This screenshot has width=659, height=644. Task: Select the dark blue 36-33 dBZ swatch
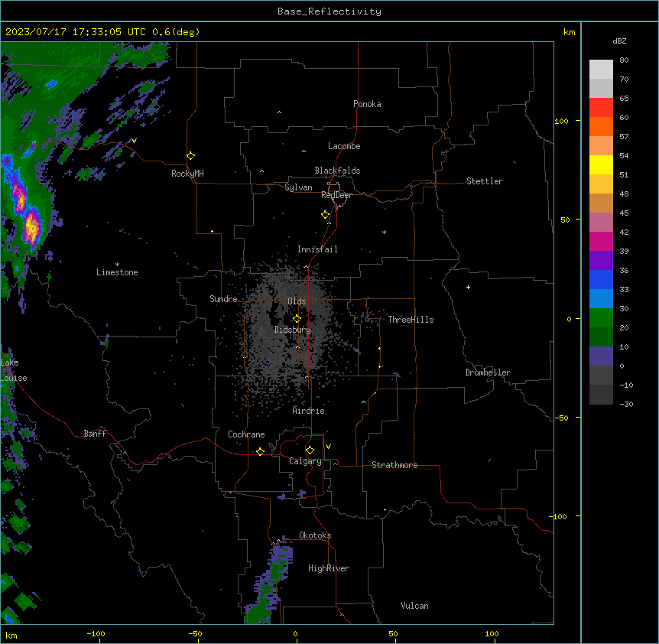[601, 279]
